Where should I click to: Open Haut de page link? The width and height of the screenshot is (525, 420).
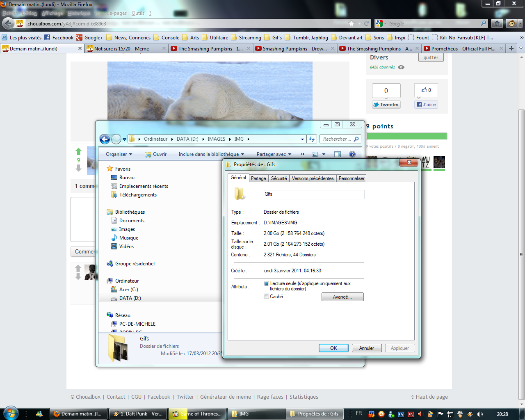pos(429,397)
